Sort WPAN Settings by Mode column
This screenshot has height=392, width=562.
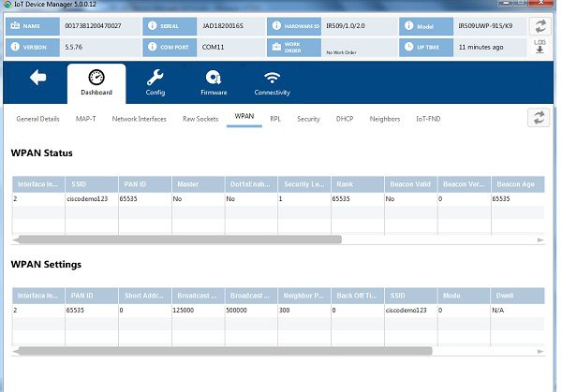tap(465, 296)
